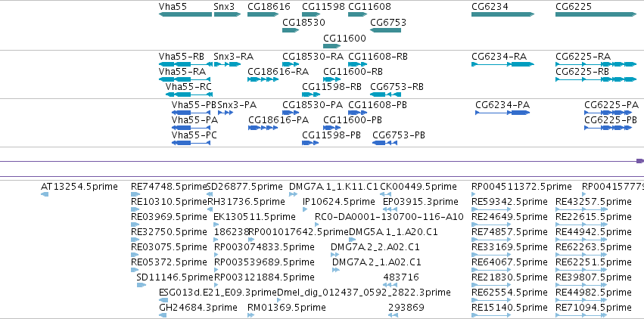The height and width of the screenshot is (319, 644).
Task: Select EST SD26877.5prime
Action: pyautogui.click(x=210, y=194)
